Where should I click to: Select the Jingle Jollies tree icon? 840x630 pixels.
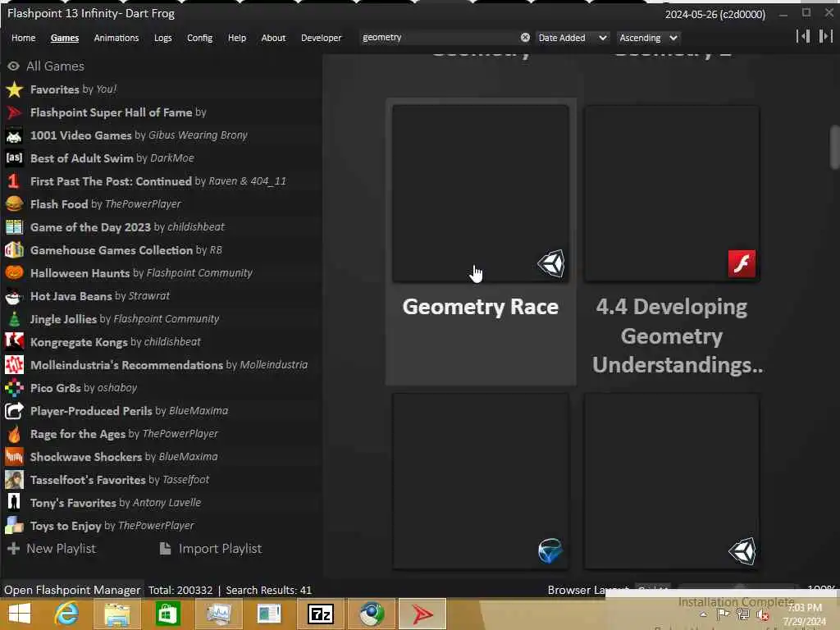pos(14,319)
